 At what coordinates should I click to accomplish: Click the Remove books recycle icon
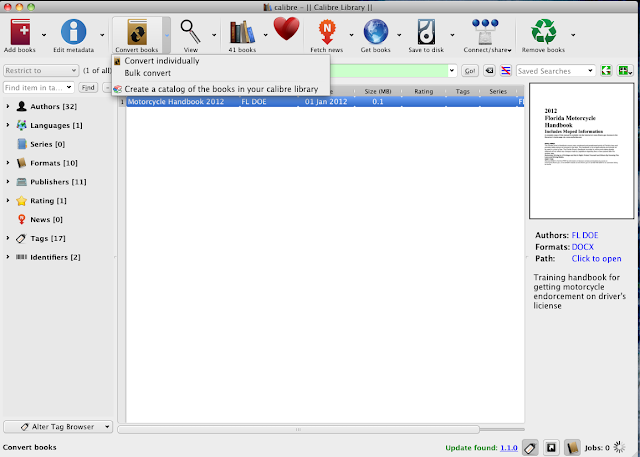(x=543, y=31)
